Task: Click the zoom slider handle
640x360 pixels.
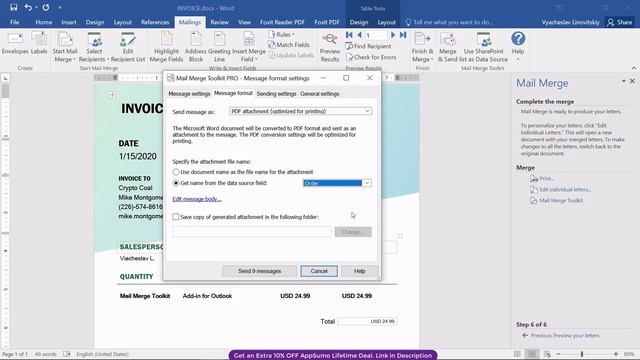Action: pos(582,354)
